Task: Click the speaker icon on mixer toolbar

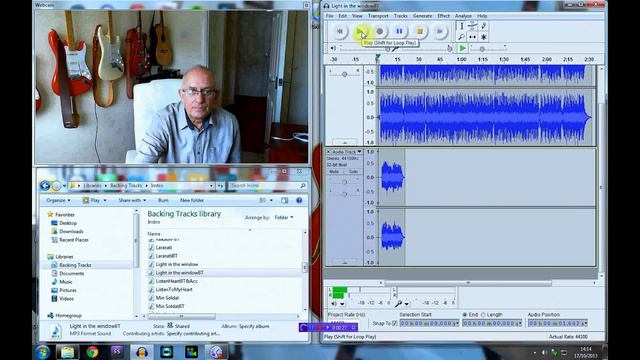Action: pyautogui.click(x=333, y=48)
